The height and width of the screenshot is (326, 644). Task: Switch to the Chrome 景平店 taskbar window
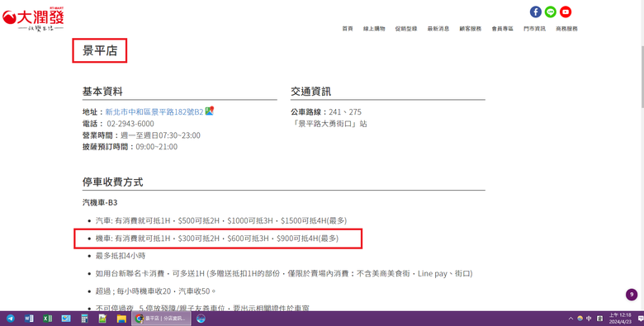(161, 319)
